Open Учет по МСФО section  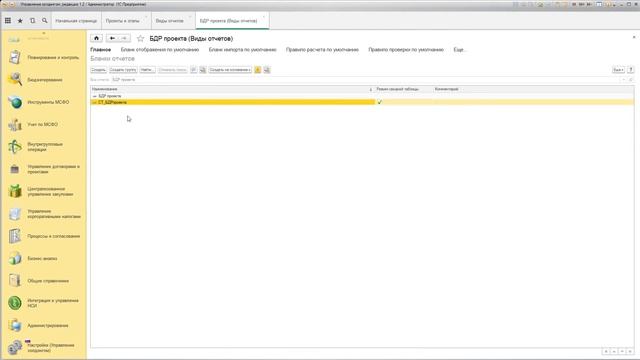44,124
